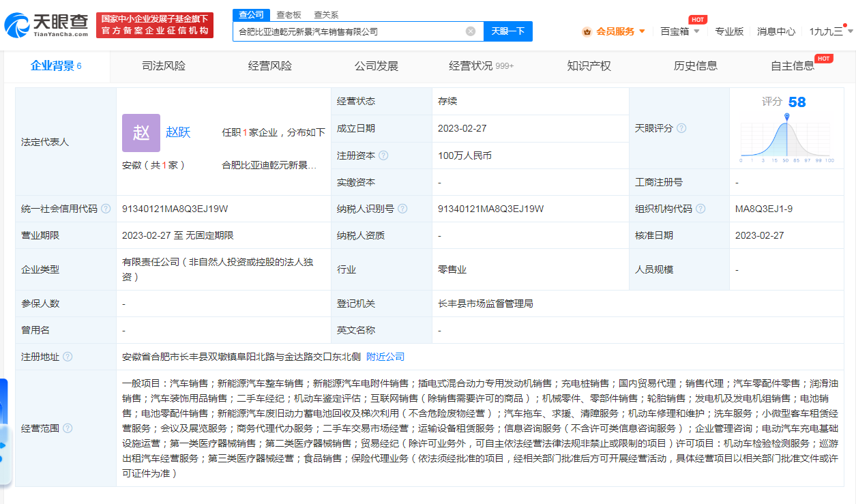Click the help icon next to 统一社会信用代码
The width and height of the screenshot is (856, 504).
tap(106, 209)
